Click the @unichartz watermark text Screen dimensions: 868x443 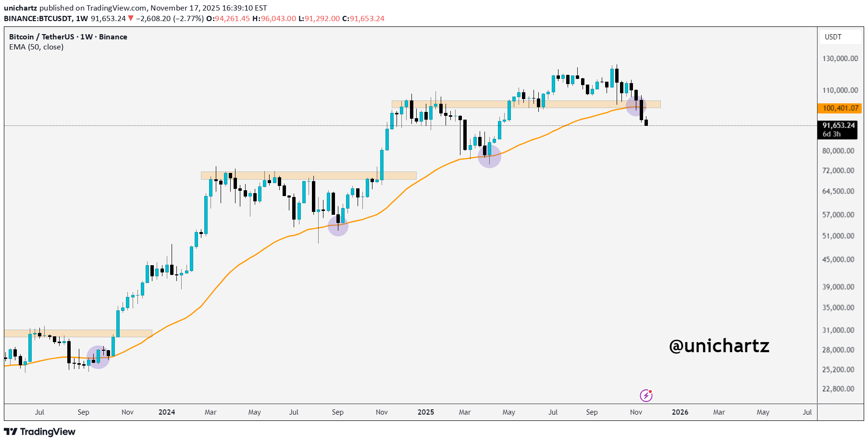click(x=719, y=346)
